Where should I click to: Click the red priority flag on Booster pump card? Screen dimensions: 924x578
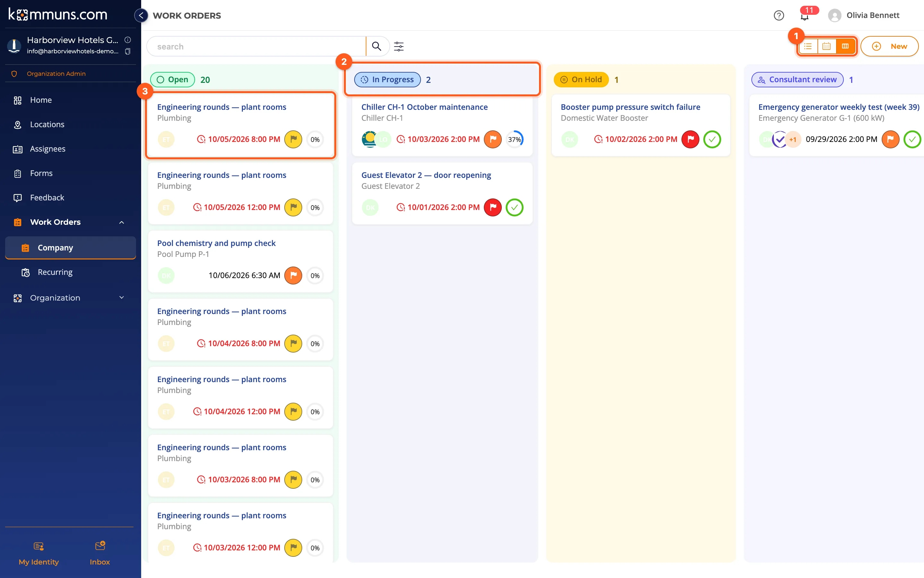(690, 139)
